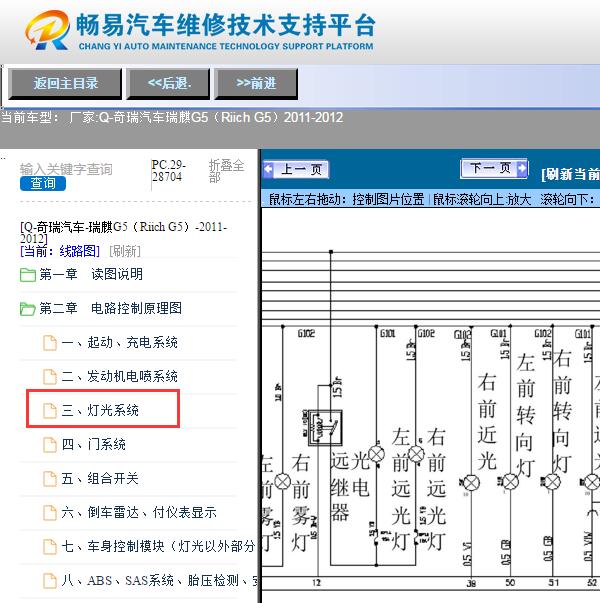Click the 返回主目录 button
The image size is (600, 603).
pyautogui.click(x=65, y=83)
